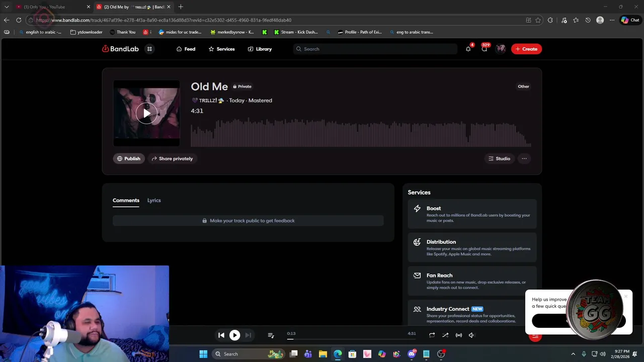This screenshot has width=644, height=362.
Task: Skip to the previous track in the player
Action: [221, 335]
